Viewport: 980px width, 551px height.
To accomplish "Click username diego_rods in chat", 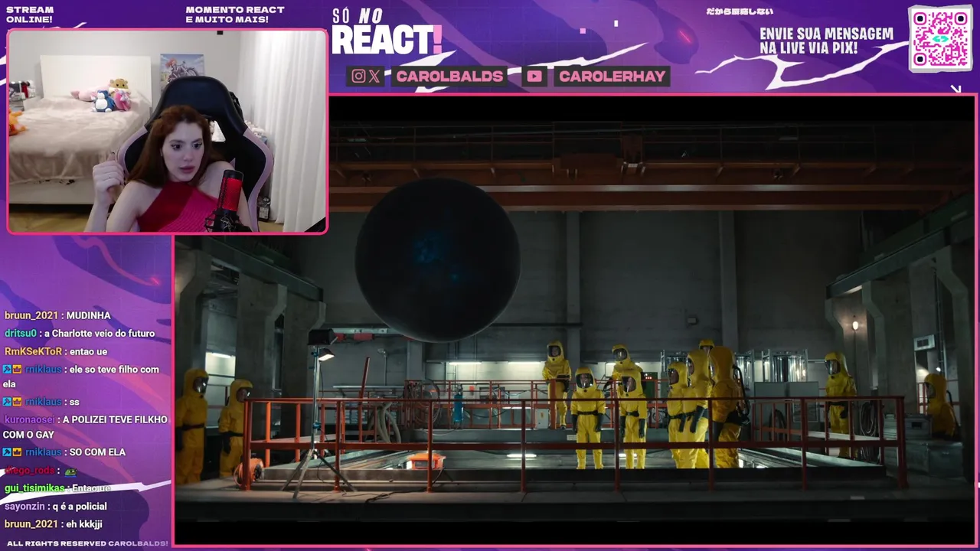I will pos(30,471).
